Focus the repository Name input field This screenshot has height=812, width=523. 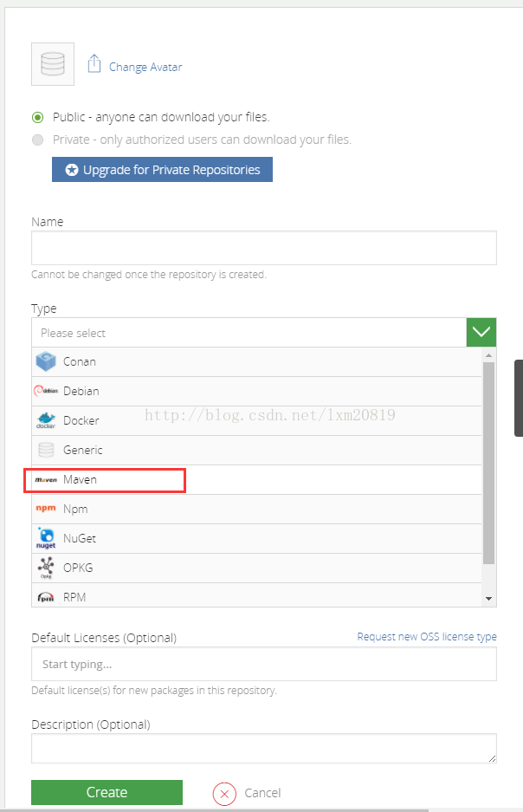[264, 248]
